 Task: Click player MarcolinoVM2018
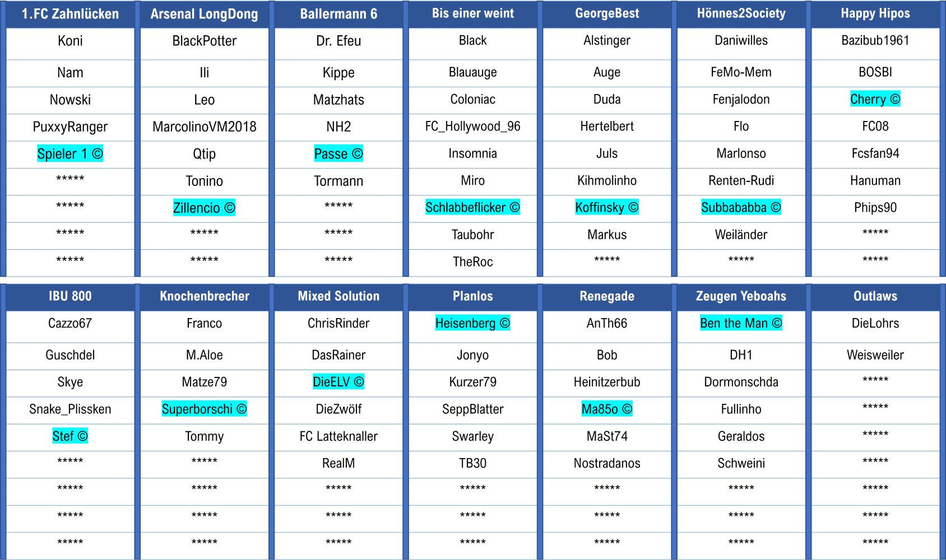point(204,127)
